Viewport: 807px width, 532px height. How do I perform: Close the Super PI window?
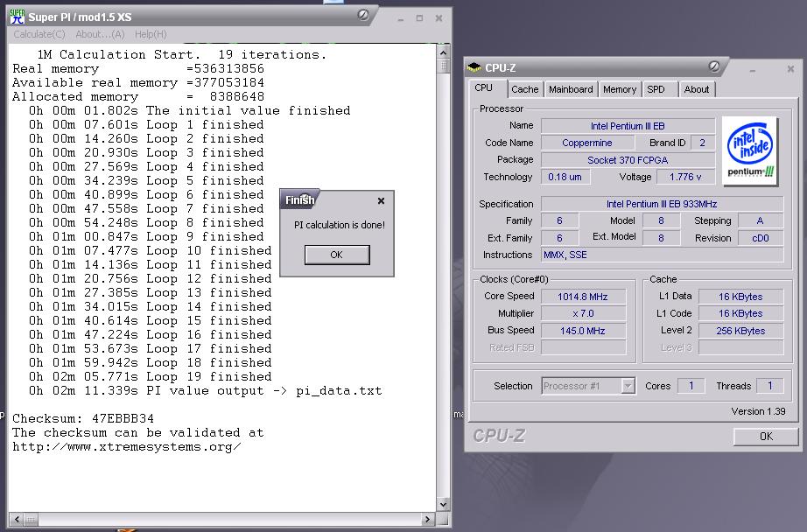click(x=439, y=18)
